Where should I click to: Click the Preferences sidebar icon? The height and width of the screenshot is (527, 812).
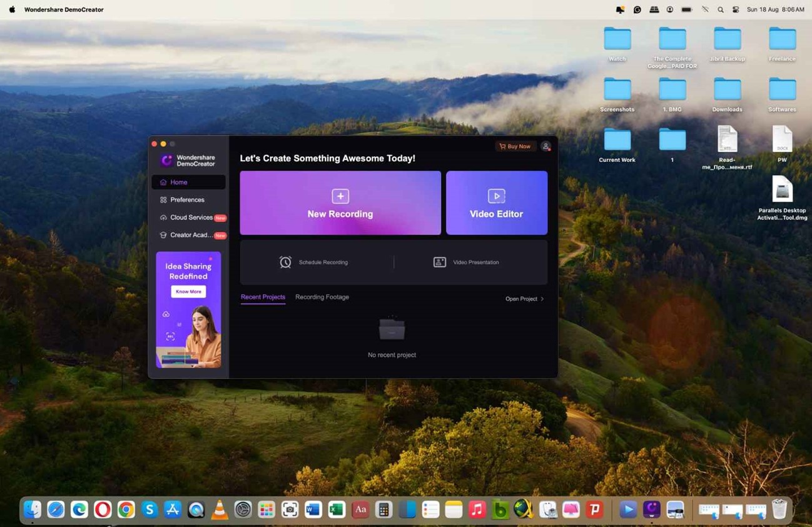pos(163,200)
